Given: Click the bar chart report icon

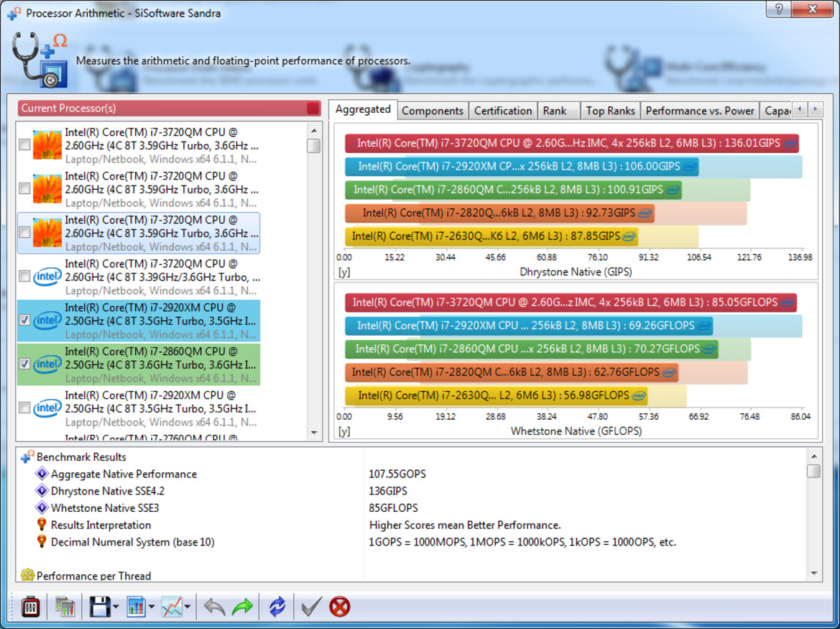Looking at the screenshot, I should (136, 607).
